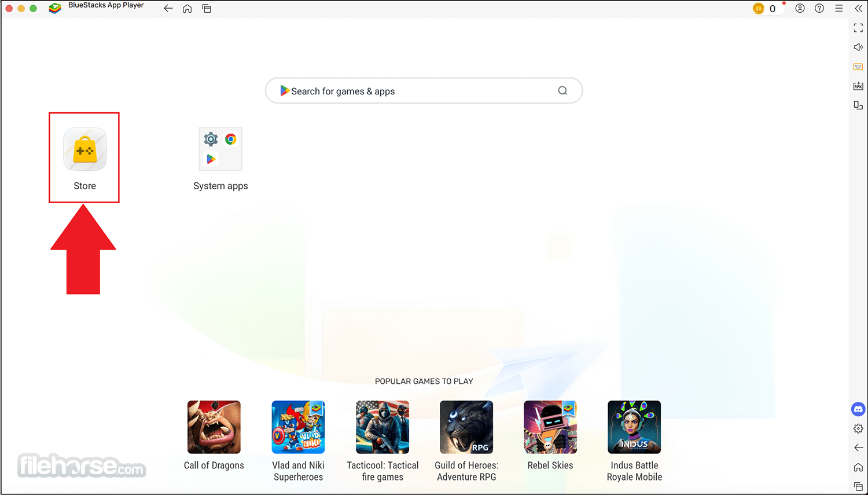This screenshot has height=495, width=868.
Task: Open Indus Battle Royale Mobile game
Action: (634, 427)
